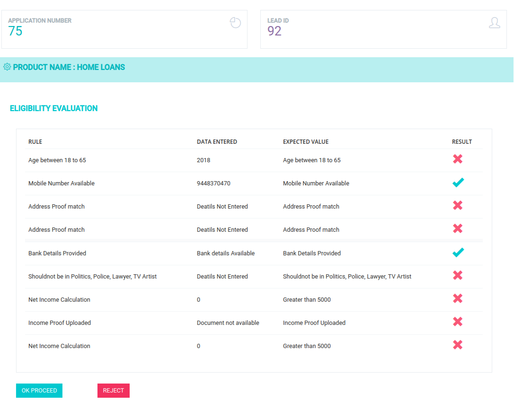Click the gear icon beside Product Name

(x=7, y=67)
